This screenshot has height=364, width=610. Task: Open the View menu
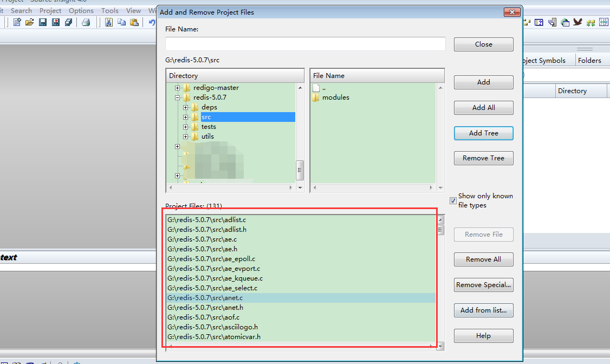[133, 10]
